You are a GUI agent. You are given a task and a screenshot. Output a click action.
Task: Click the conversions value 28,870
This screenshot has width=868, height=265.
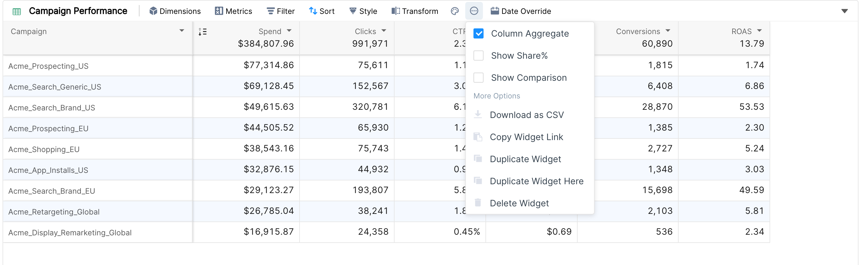pyautogui.click(x=657, y=107)
